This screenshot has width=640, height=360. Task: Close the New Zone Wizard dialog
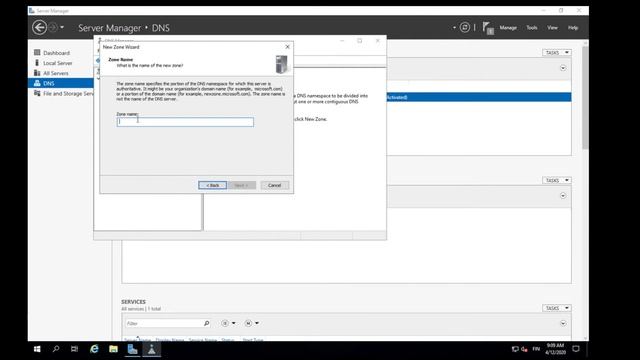pos(287,47)
